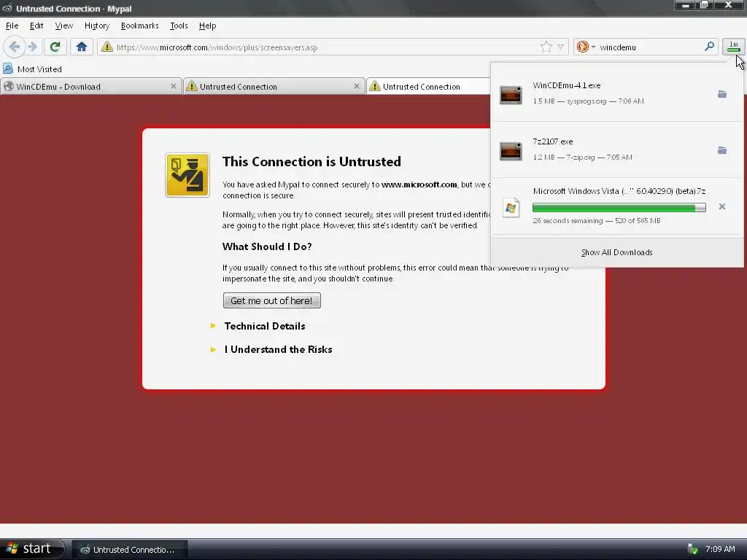The height and width of the screenshot is (560, 747).
Task: Open the Bookmarks menu
Action: click(139, 26)
